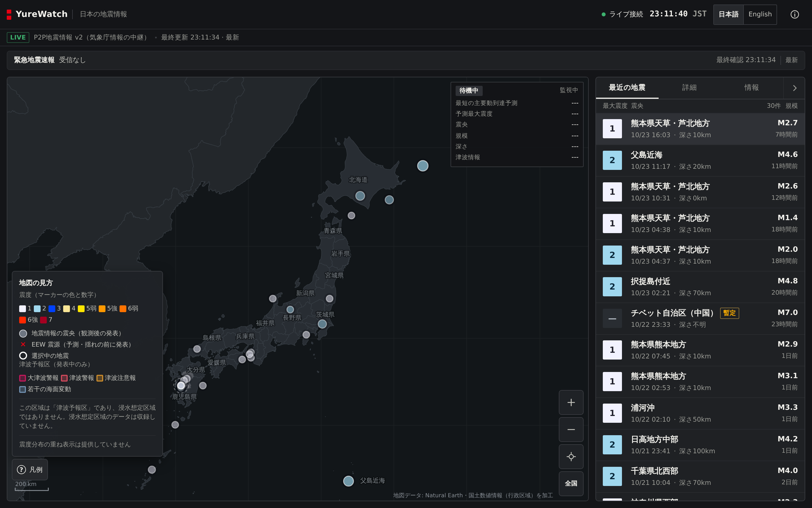Click the intensity 1 seismic color swatch
812x508 pixels.
point(23,308)
